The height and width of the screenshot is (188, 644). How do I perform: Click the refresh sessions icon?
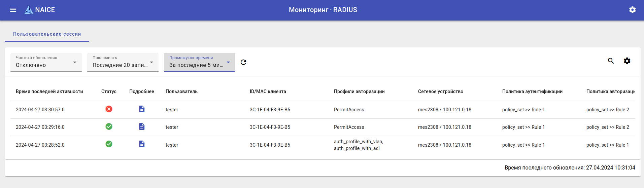[x=243, y=62]
